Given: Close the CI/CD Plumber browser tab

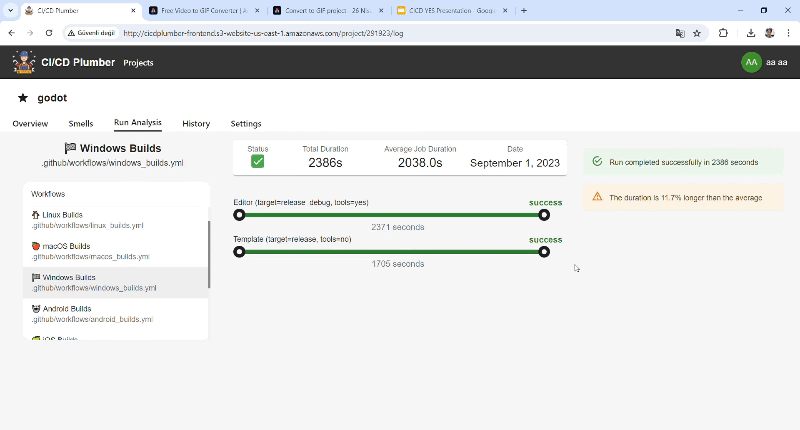Looking at the screenshot, I should pos(133,10).
